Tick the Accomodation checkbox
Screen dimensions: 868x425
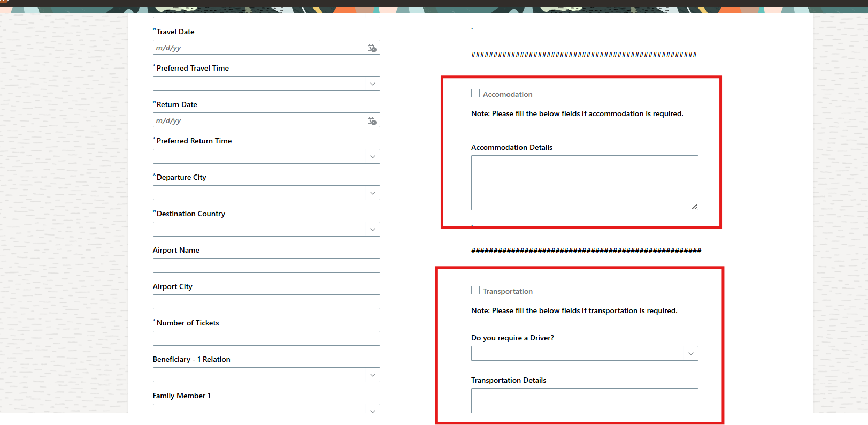pyautogui.click(x=475, y=94)
